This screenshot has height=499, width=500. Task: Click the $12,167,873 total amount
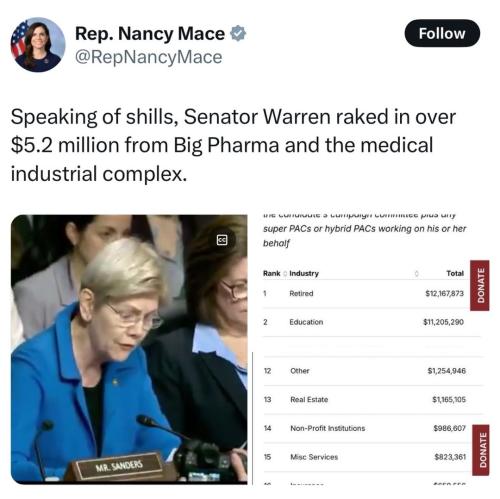pyautogui.click(x=445, y=293)
